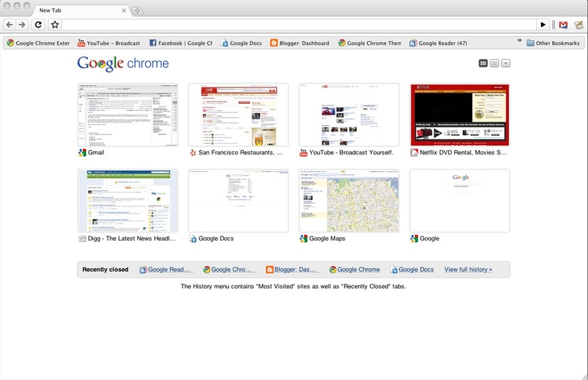Click the forward navigation arrow
588x380 pixels.
[x=22, y=25]
